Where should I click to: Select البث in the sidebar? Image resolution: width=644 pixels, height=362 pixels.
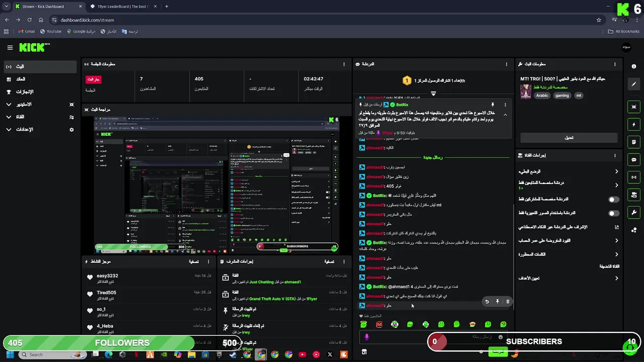40,66
